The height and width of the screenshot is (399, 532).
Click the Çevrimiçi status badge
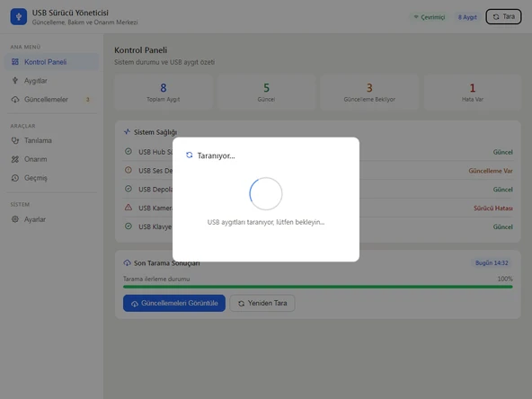[430, 17]
